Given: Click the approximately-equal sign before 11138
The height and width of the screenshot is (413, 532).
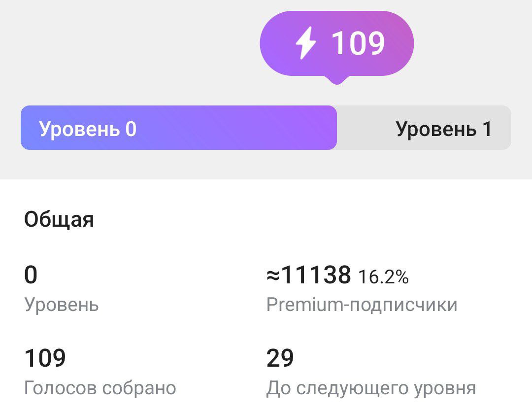Looking at the screenshot, I should point(273,276).
